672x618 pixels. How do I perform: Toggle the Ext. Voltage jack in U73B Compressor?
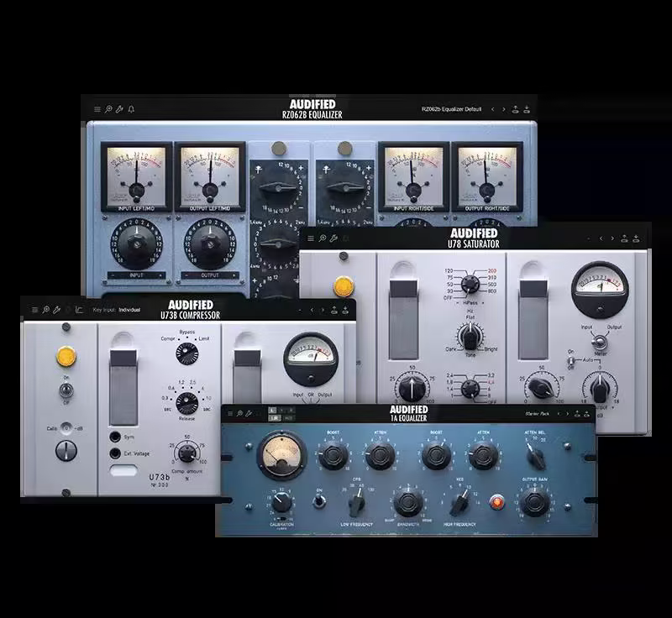point(115,453)
